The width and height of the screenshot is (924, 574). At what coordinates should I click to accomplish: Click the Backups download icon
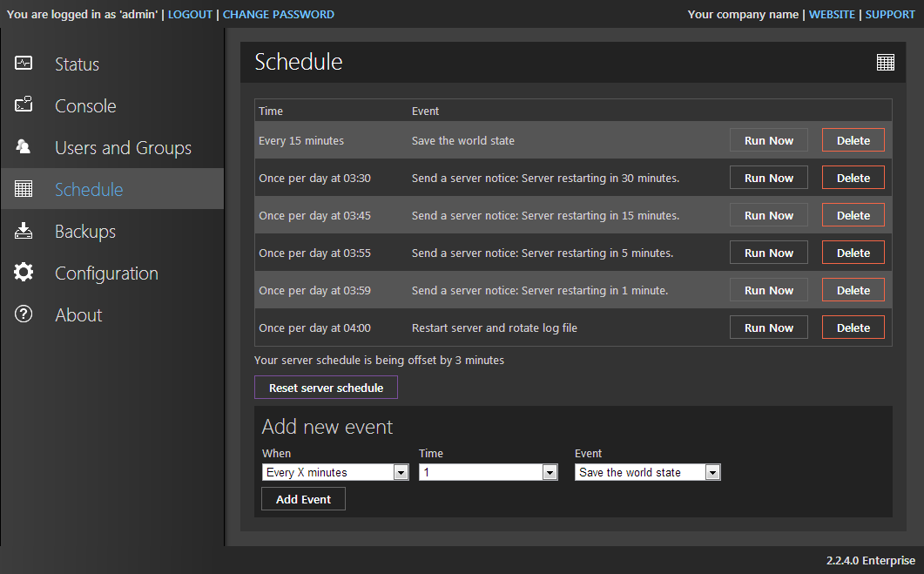click(x=24, y=231)
